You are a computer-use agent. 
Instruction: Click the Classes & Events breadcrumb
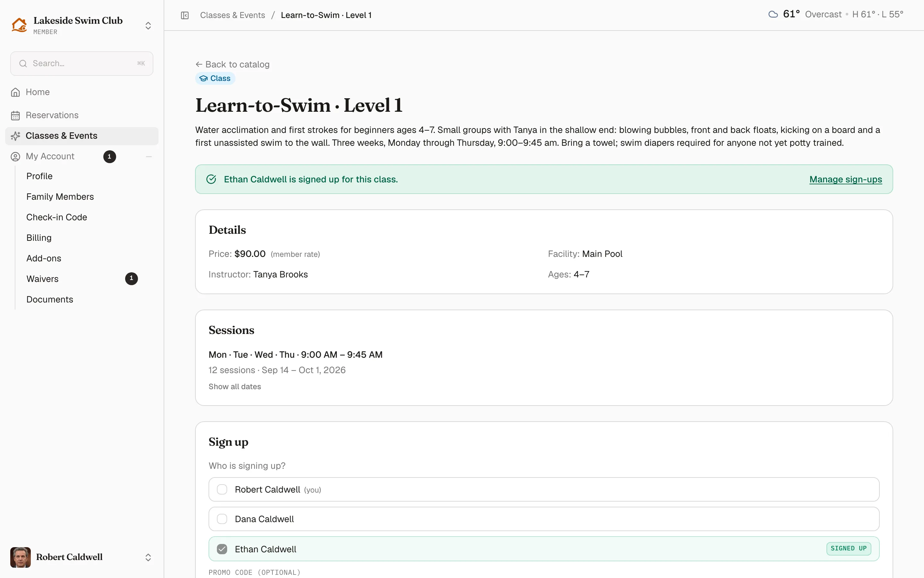[233, 15]
